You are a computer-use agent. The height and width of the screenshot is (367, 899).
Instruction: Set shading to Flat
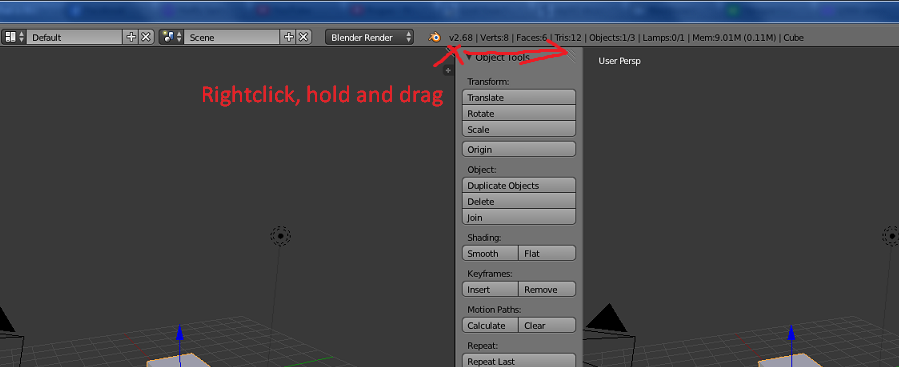click(547, 253)
